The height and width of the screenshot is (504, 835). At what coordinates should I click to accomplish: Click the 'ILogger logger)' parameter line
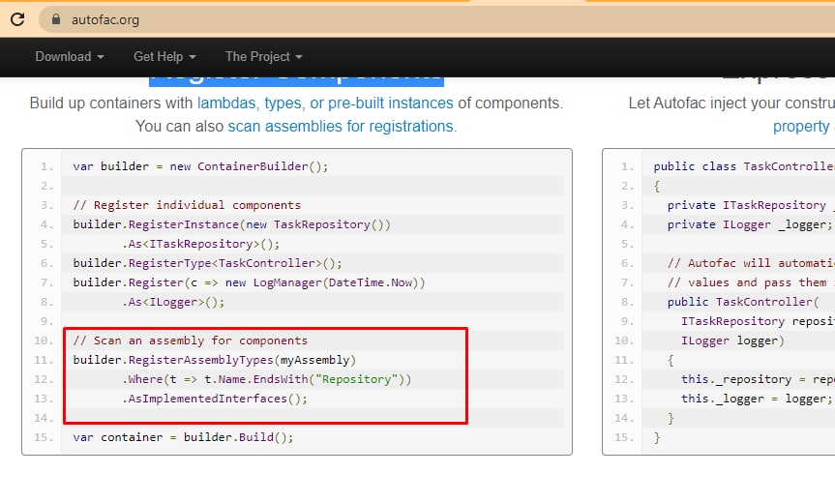732,341
